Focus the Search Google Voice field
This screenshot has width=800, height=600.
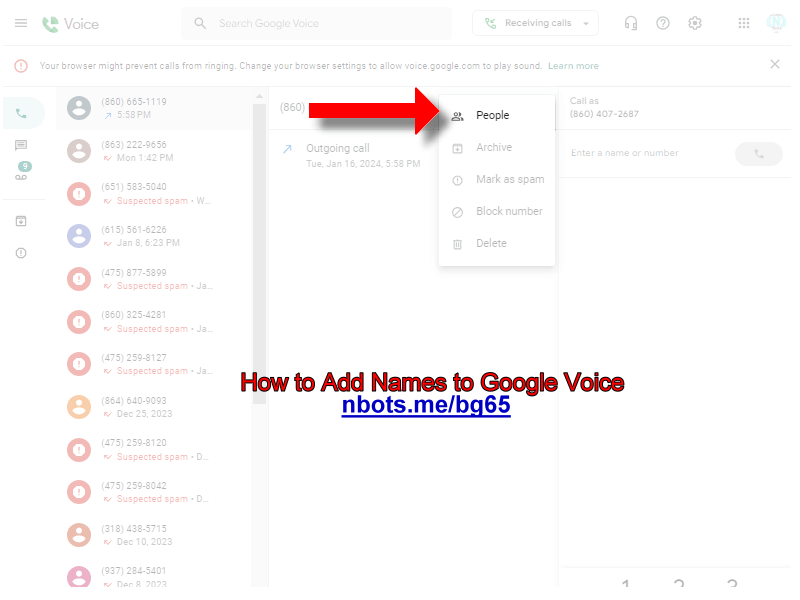(x=316, y=23)
